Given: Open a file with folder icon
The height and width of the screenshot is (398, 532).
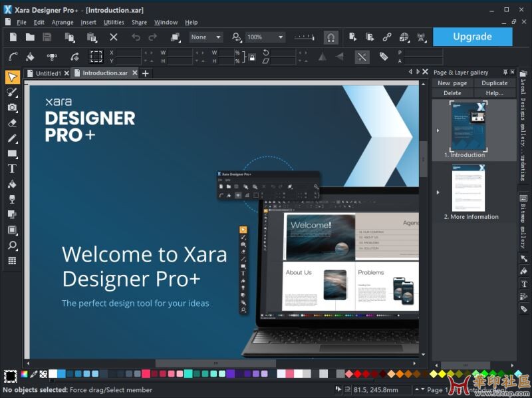Looking at the screenshot, I should click(x=30, y=37).
